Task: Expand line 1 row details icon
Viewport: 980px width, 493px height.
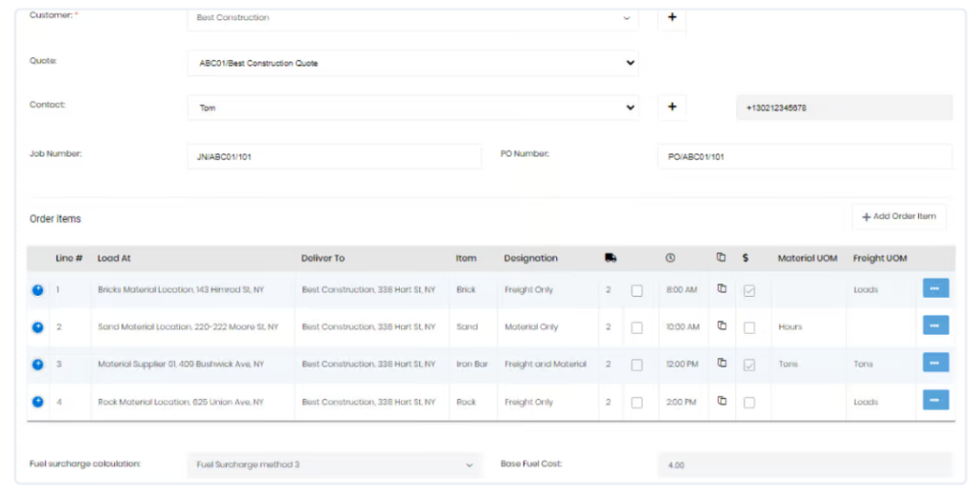Action: [38, 290]
